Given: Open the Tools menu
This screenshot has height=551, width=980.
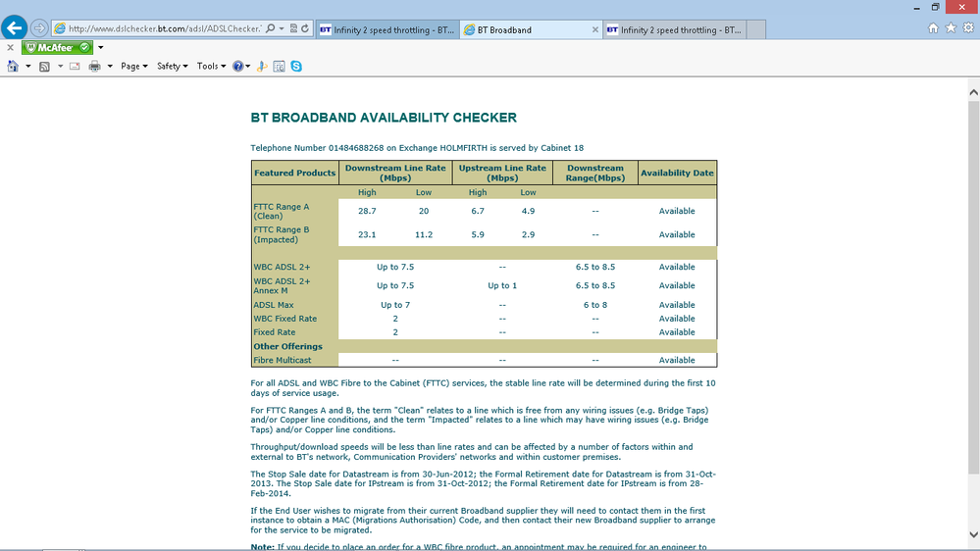Looking at the screenshot, I should tap(211, 67).
